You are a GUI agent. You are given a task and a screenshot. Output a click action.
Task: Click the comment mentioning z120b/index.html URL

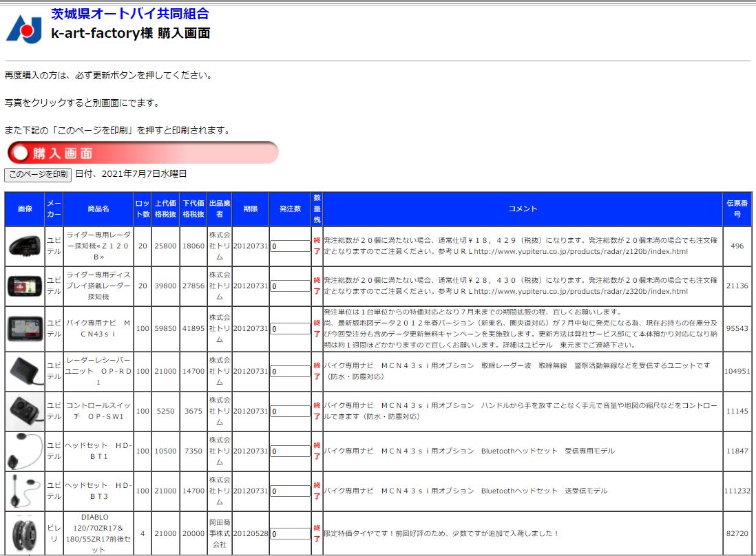(521, 246)
